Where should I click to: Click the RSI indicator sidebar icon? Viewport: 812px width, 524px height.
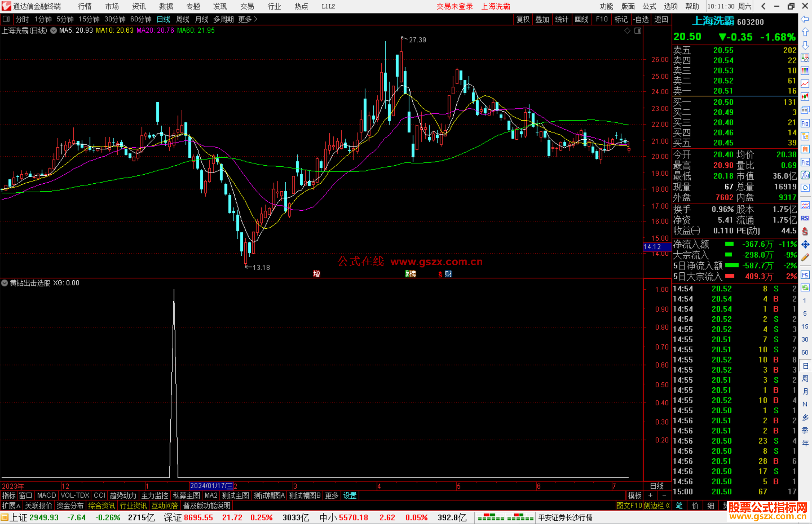[805, 218]
